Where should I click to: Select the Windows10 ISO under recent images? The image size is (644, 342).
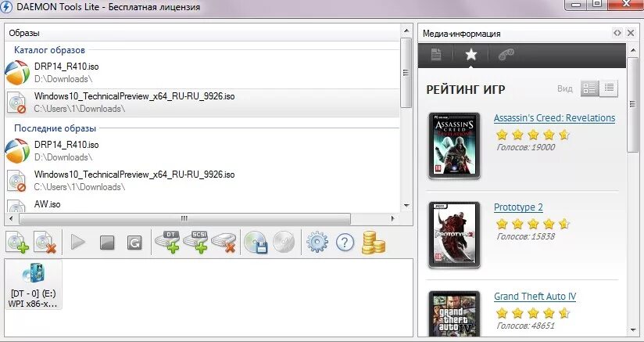tap(202, 181)
